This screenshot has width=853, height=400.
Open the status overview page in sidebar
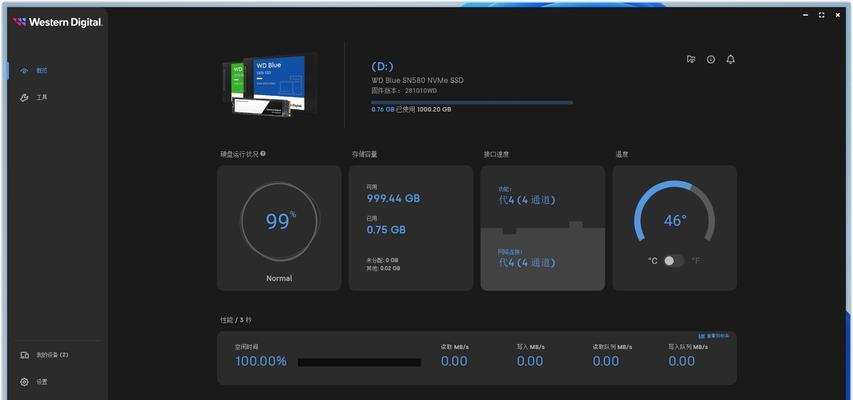click(x=34, y=71)
